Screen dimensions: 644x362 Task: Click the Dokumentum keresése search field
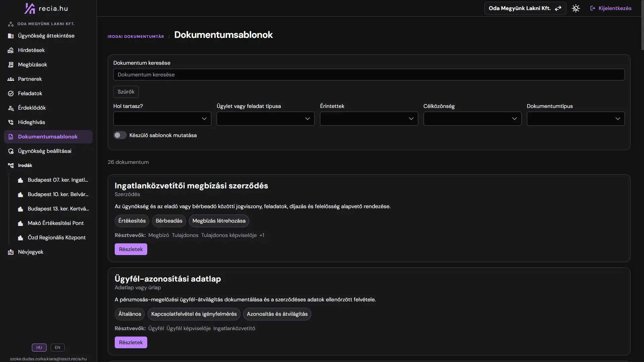pos(369,75)
